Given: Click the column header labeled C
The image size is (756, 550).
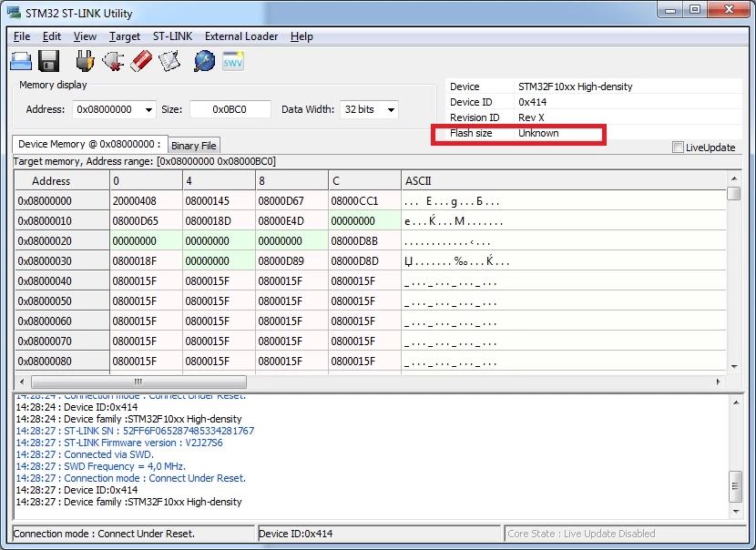Looking at the screenshot, I should pos(364,181).
